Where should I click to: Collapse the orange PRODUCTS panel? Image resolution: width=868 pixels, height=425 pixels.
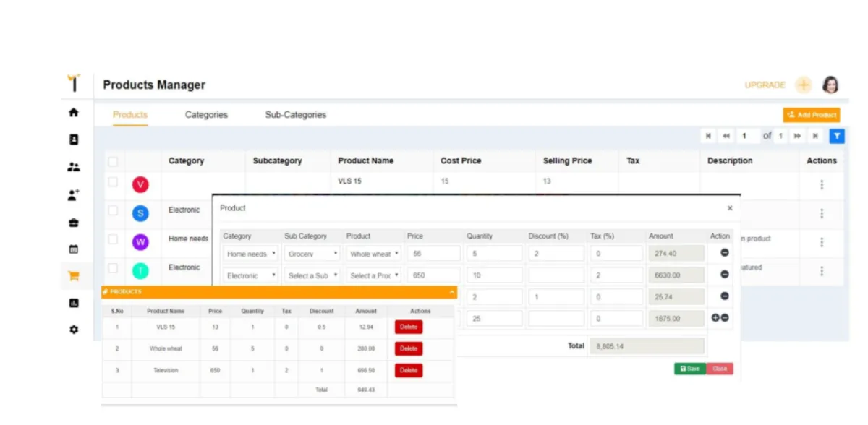(x=452, y=292)
